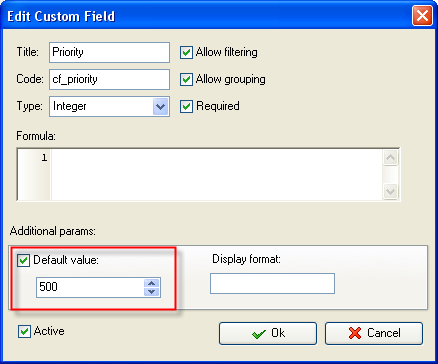
Task: Click the formula scrollbar down arrow
Action: click(390, 191)
